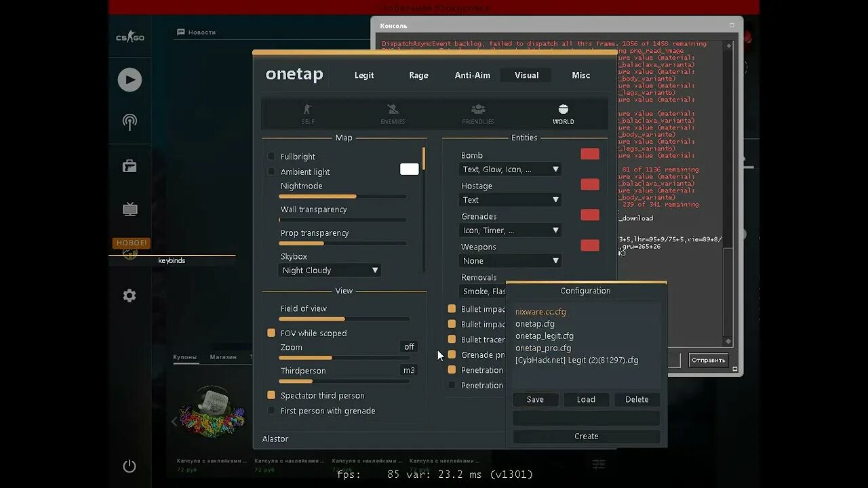868x488 pixels.
Task: Open the Misc tab in onetap
Action: point(580,75)
